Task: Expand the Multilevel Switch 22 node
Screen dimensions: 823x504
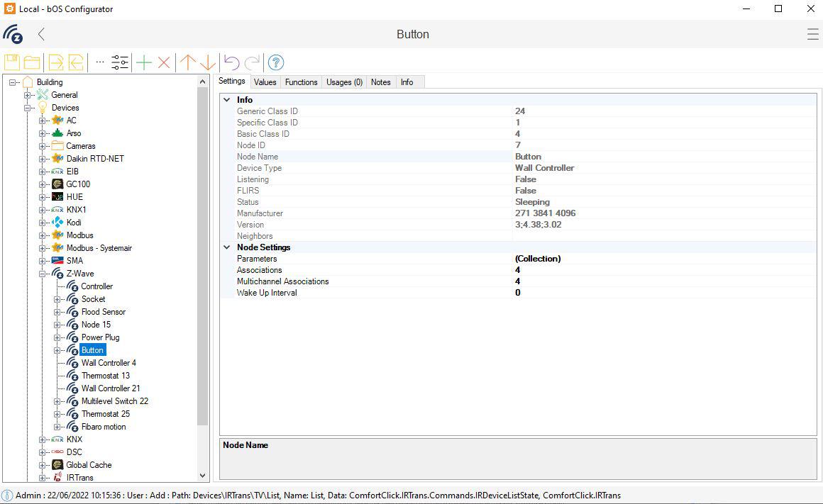Action: coord(57,401)
